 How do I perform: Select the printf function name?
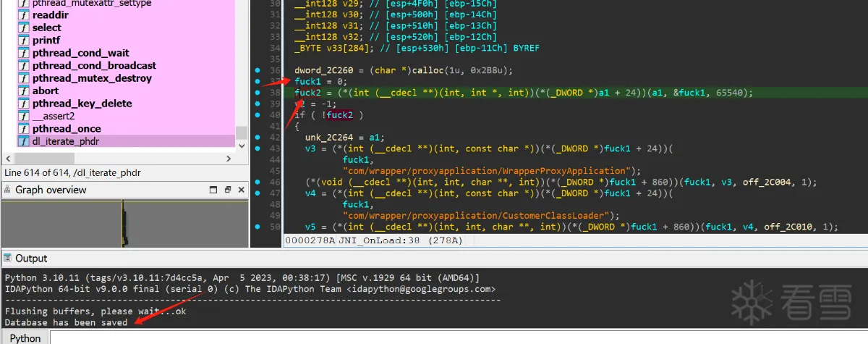(x=46, y=40)
